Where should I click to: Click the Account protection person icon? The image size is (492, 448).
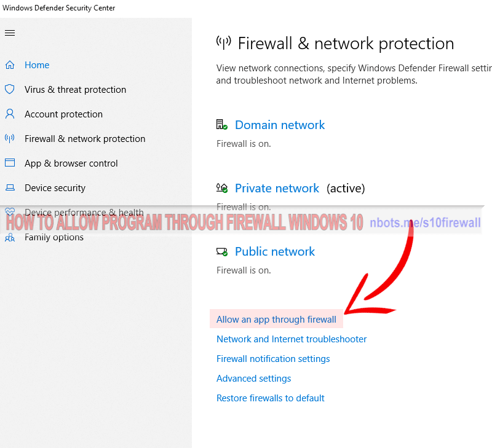10,114
